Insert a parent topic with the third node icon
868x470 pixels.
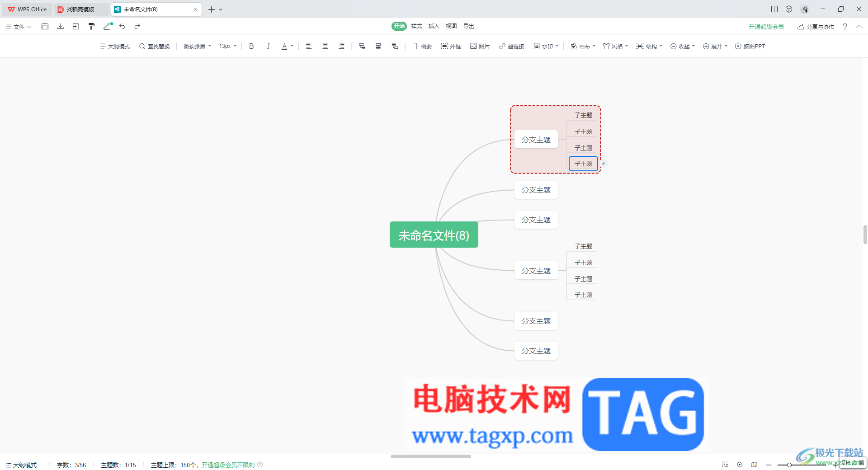395,46
